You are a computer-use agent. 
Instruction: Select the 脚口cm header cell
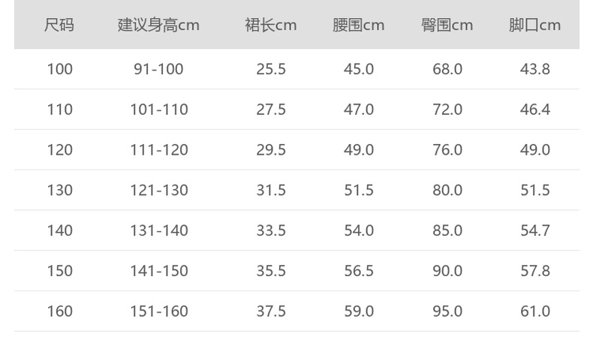(x=535, y=25)
